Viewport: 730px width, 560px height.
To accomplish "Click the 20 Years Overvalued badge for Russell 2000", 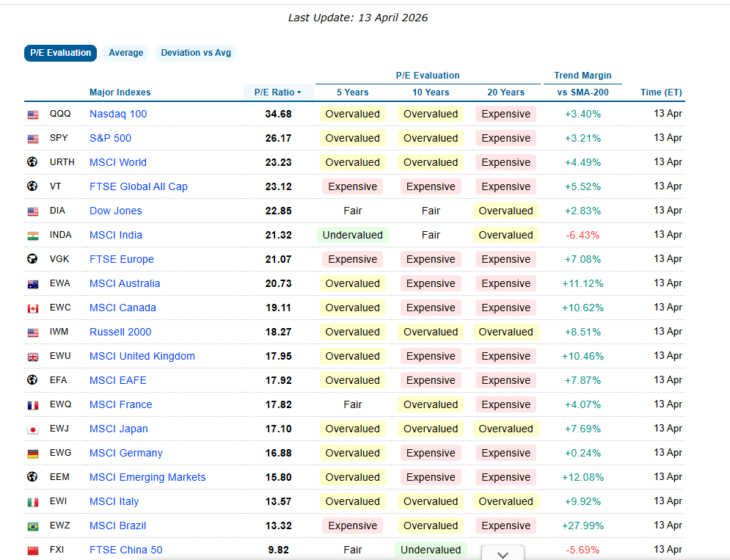I will (505, 332).
